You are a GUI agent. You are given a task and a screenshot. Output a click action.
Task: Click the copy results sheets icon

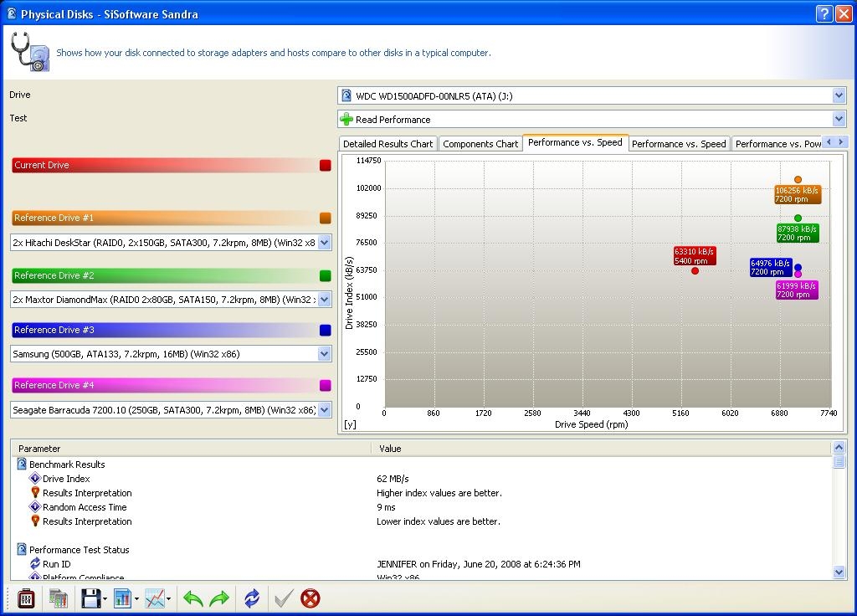coord(58,598)
